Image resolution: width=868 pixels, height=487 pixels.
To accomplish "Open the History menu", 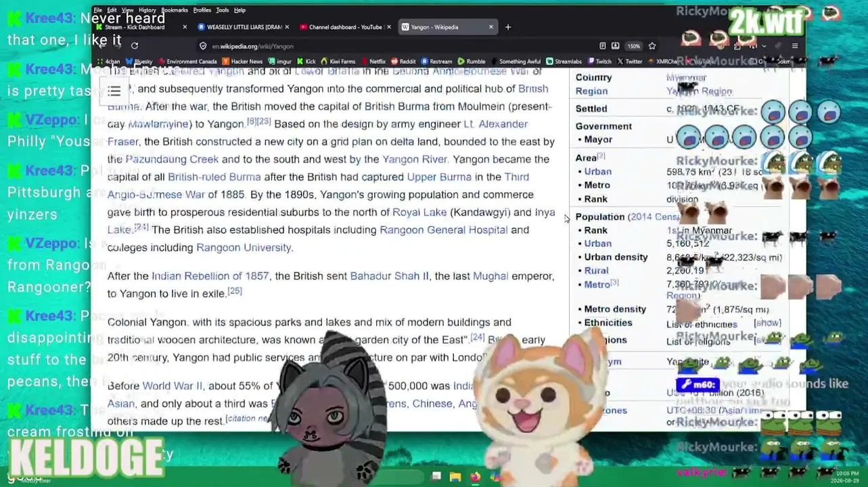I will 147,10.
